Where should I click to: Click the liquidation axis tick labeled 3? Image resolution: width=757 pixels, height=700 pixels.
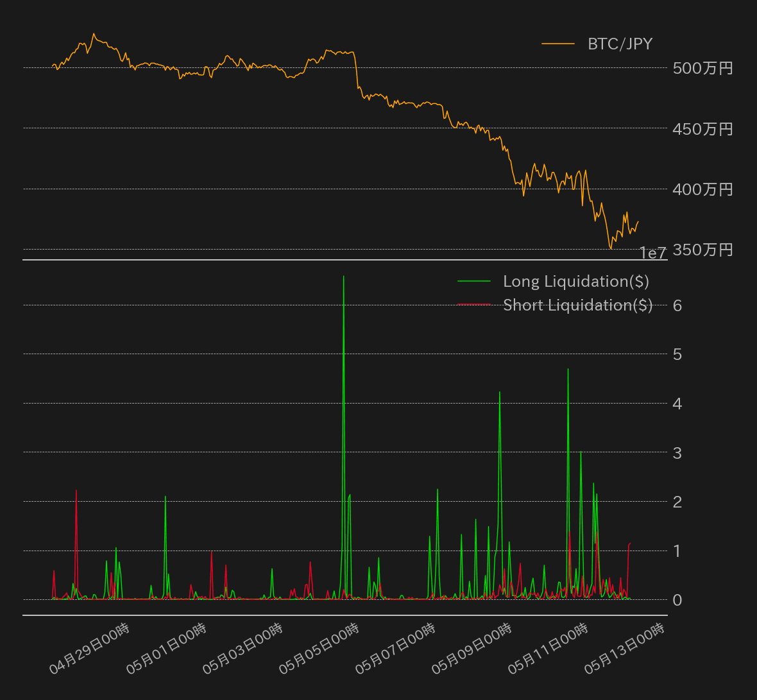coord(677,453)
